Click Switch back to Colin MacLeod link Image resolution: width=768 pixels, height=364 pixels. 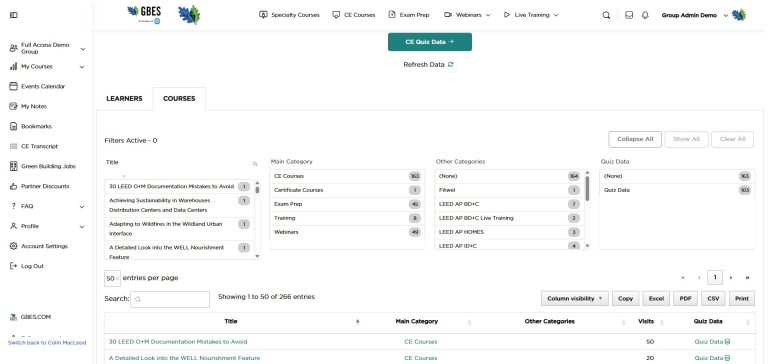pos(47,343)
